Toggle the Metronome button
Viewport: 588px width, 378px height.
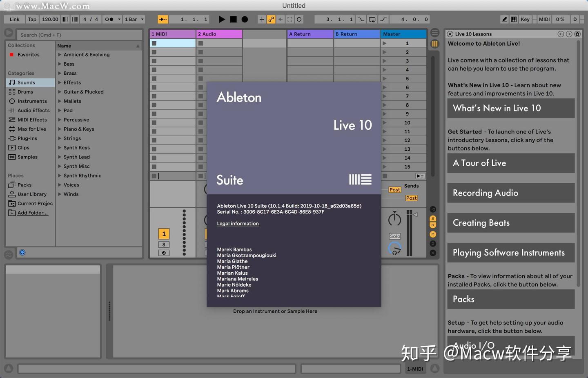(109, 19)
